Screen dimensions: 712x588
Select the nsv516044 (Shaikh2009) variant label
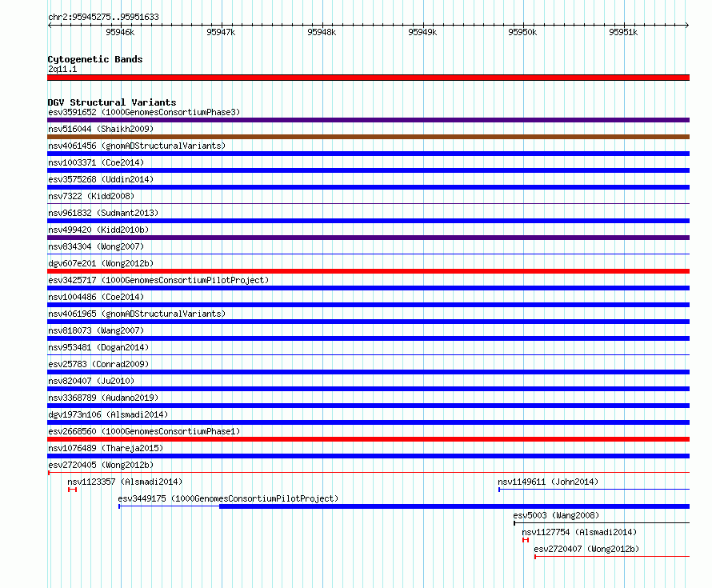(x=101, y=129)
